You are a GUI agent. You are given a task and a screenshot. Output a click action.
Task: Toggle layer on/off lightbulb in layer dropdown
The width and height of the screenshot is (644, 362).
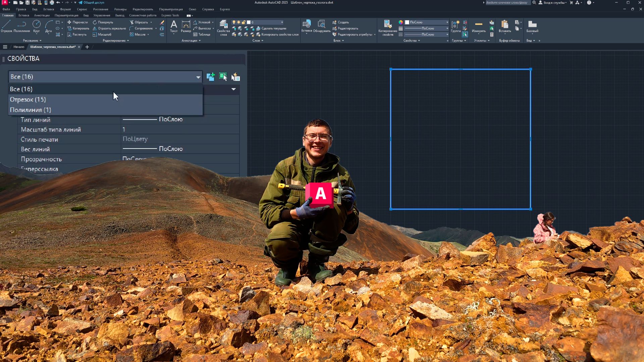coord(234,22)
